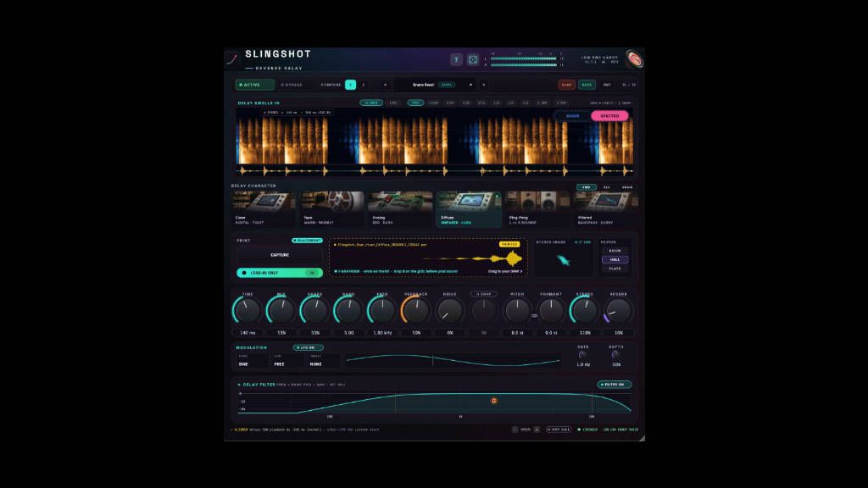Screen dimensions: 868x488
Task: Collapse the Delay Filter section triangle
Action: pyautogui.click(x=239, y=385)
